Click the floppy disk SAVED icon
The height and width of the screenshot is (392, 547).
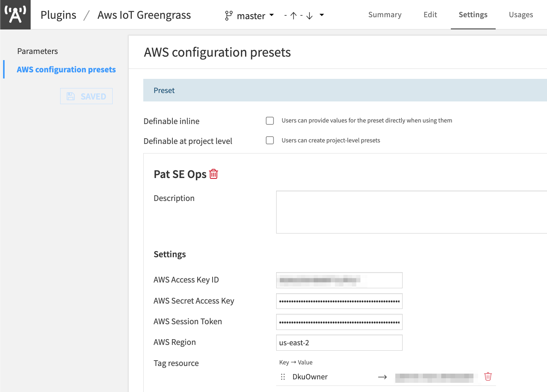(71, 96)
